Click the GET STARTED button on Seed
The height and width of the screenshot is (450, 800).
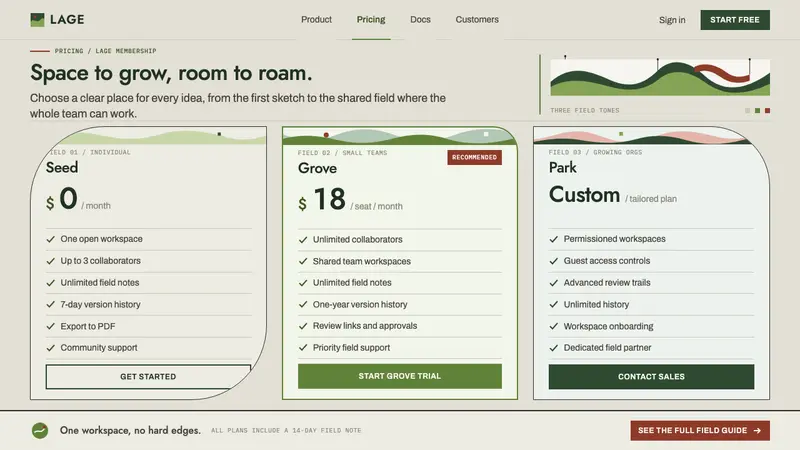[x=148, y=377]
